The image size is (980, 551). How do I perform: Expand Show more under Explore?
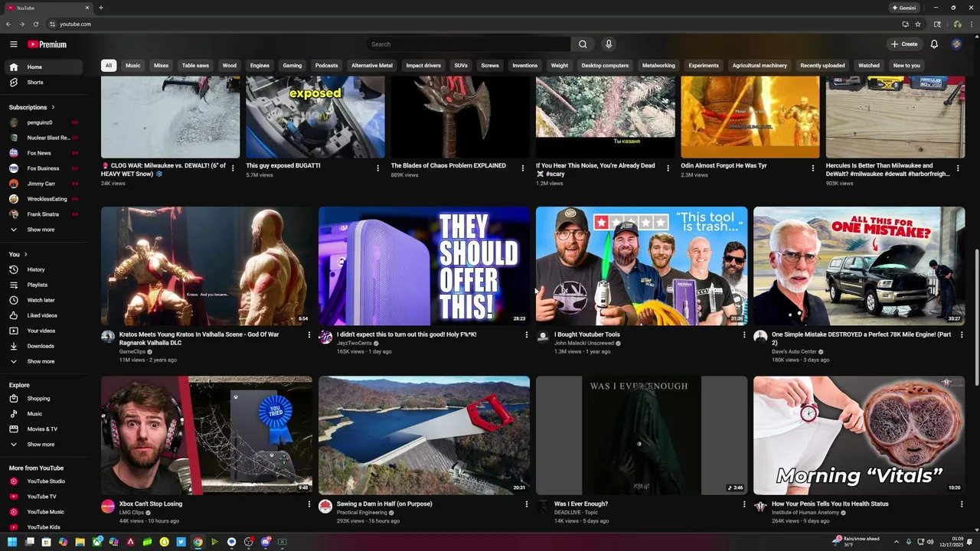(45, 444)
